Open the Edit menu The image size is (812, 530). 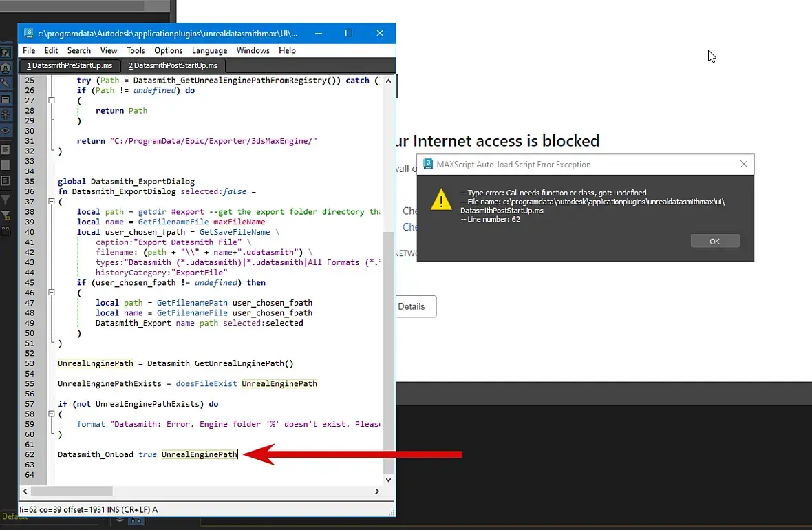[x=52, y=50]
